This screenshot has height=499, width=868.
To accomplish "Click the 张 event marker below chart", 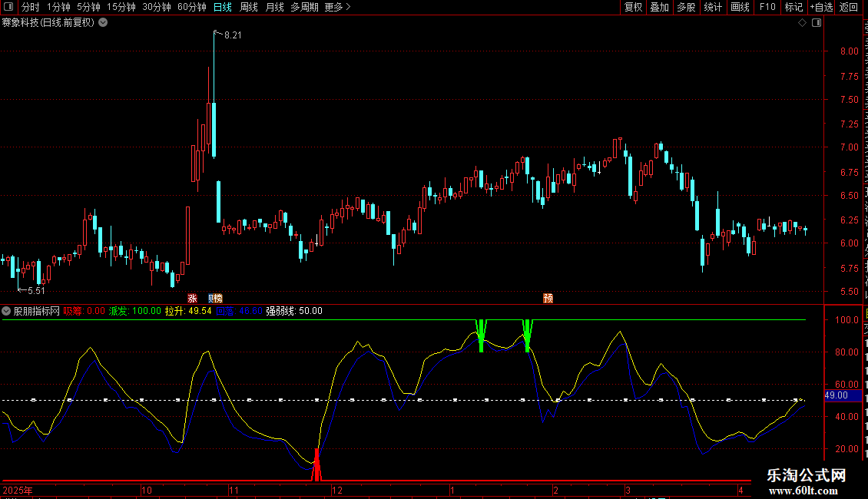I will (192, 298).
